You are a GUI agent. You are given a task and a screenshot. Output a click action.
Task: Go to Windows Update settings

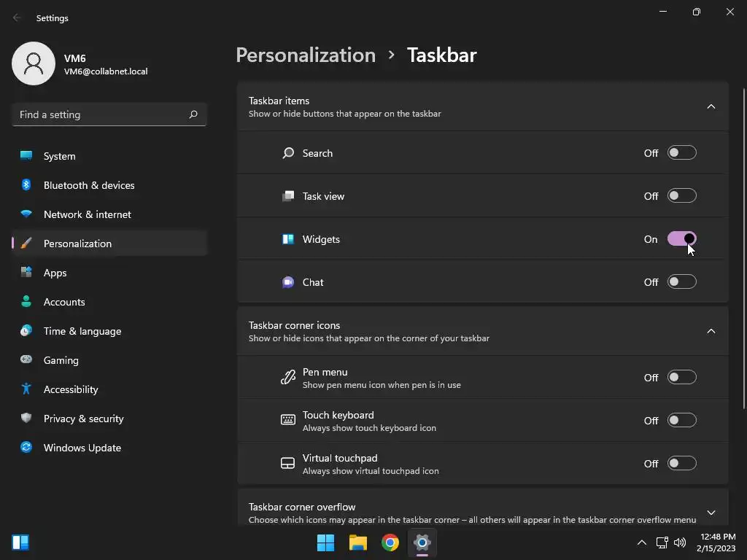point(82,448)
